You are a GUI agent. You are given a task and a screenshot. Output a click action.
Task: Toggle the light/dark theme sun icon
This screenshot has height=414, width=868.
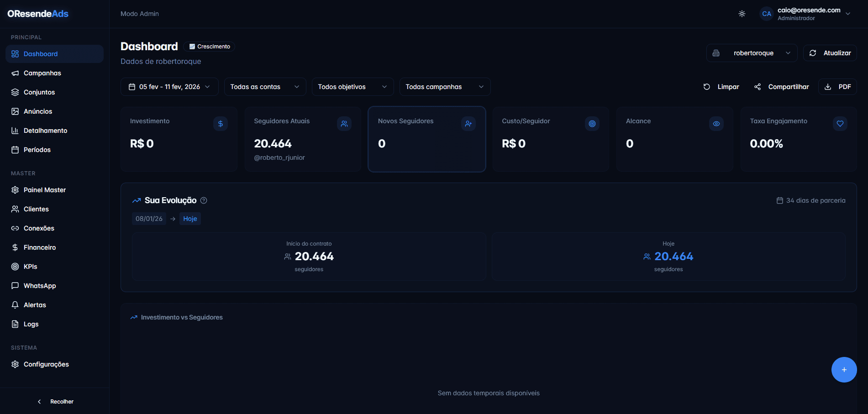tap(742, 14)
